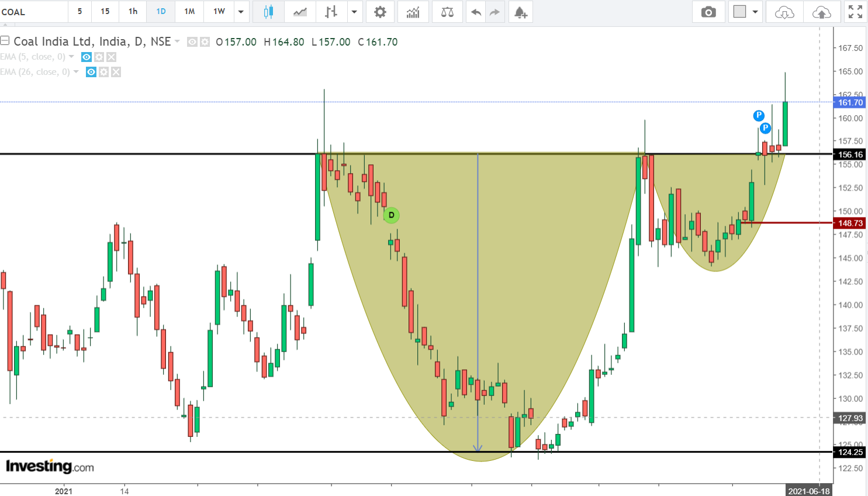This screenshot has width=868, height=496.
Task: Expand the timeframe interval dropdown arrow
Action: pos(241,12)
